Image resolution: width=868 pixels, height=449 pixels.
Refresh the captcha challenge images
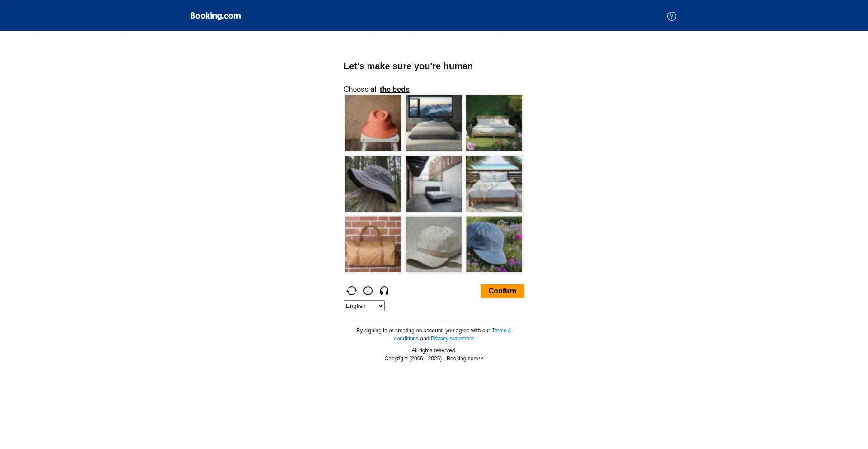coord(352,291)
